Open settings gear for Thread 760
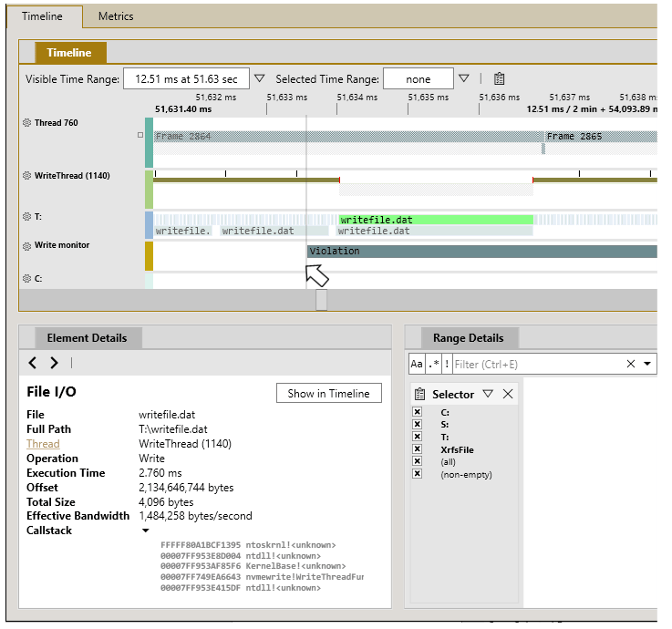The height and width of the screenshot is (629, 672). (x=26, y=123)
